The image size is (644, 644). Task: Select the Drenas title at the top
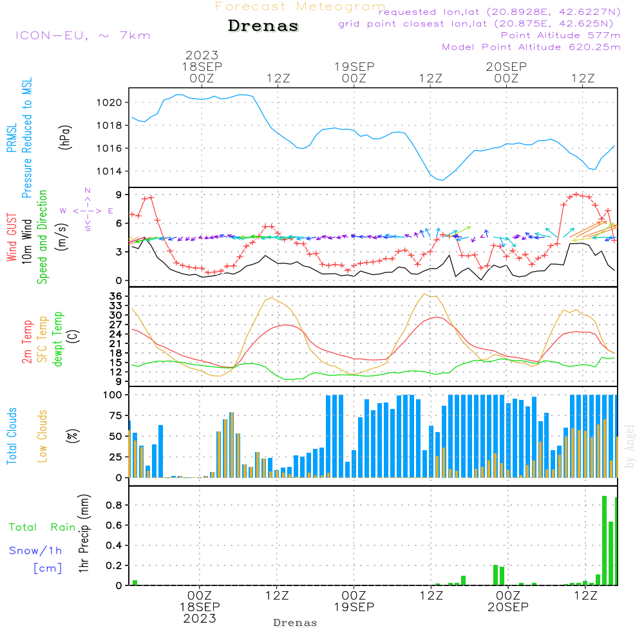pyautogui.click(x=263, y=26)
